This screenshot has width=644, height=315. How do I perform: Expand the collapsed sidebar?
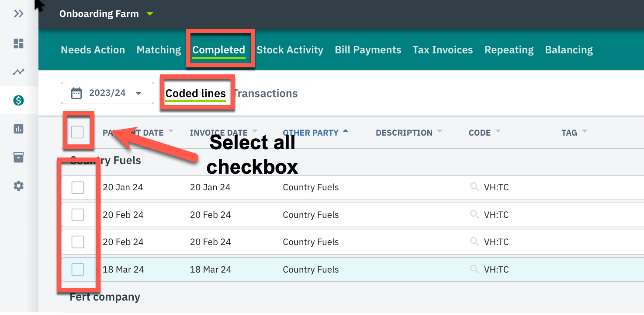pos(18,14)
